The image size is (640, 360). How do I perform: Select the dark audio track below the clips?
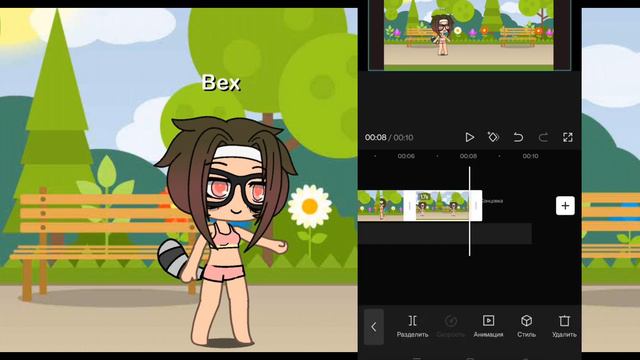click(x=445, y=233)
